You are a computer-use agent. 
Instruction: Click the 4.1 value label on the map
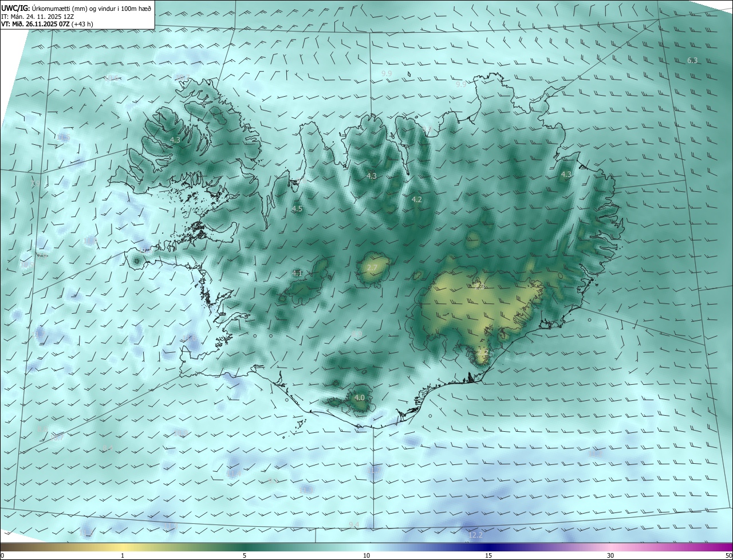297,274
